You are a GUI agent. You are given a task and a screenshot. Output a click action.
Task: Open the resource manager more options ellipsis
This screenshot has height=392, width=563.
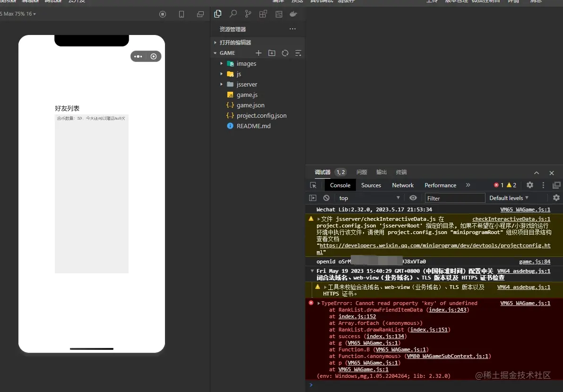coord(293,29)
